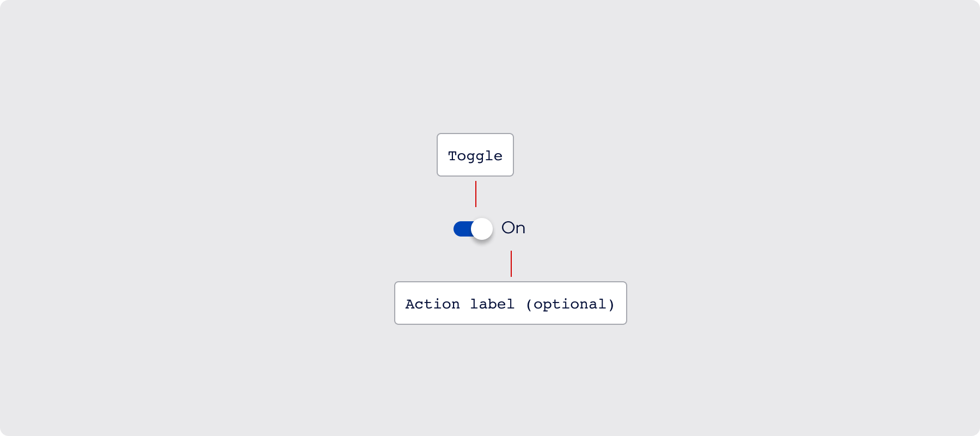Click the "On" action label
This screenshot has height=436, width=980.
tap(513, 228)
